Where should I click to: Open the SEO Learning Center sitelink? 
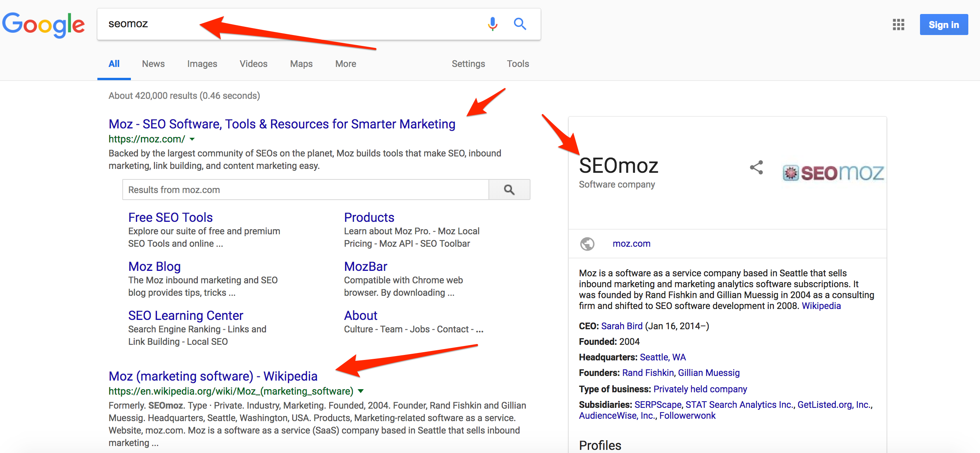(x=186, y=316)
